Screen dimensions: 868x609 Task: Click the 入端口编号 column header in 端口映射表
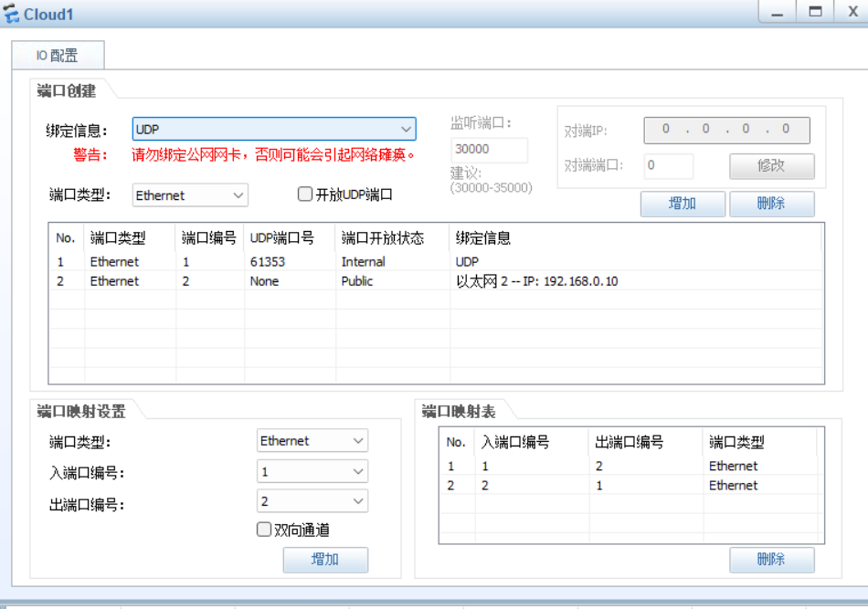[532, 442]
